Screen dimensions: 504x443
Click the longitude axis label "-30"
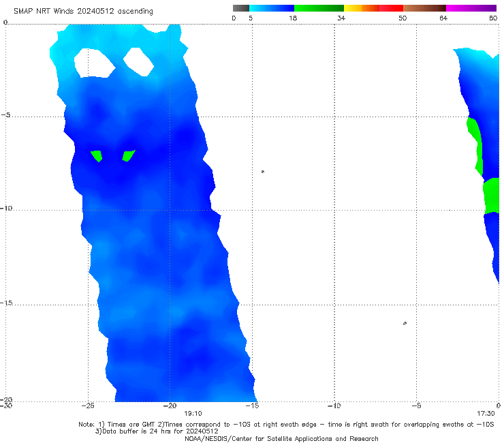coord(5,406)
